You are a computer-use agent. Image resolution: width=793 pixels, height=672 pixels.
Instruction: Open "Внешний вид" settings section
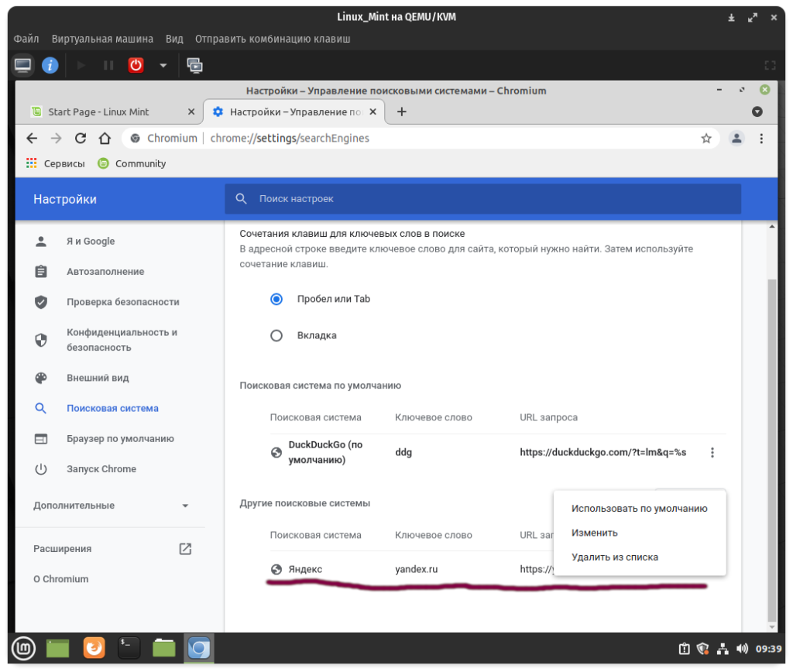click(x=98, y=378)
